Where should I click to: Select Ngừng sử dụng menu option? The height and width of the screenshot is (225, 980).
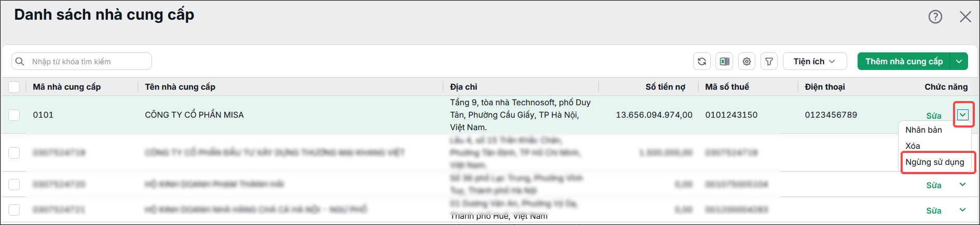coord(935,162)
